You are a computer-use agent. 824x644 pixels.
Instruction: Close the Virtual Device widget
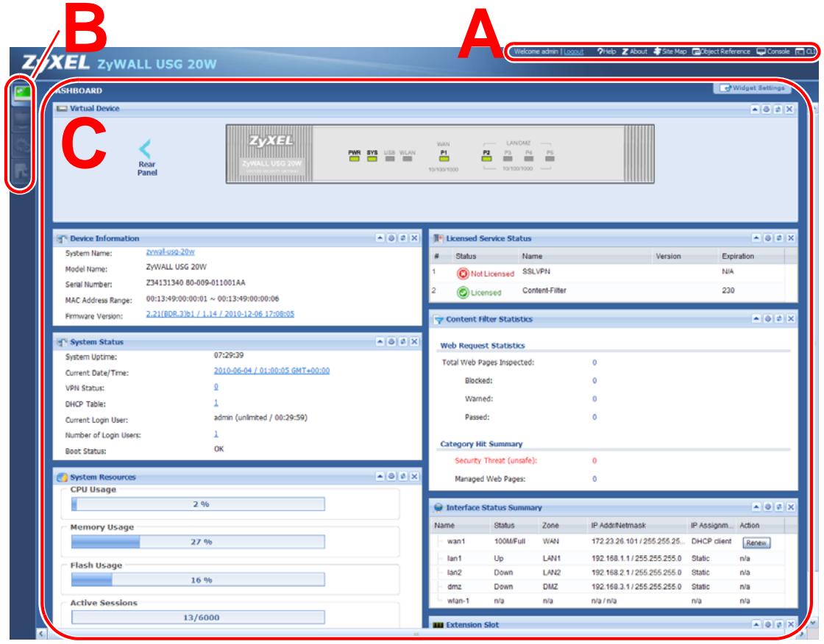pos(789,110)
